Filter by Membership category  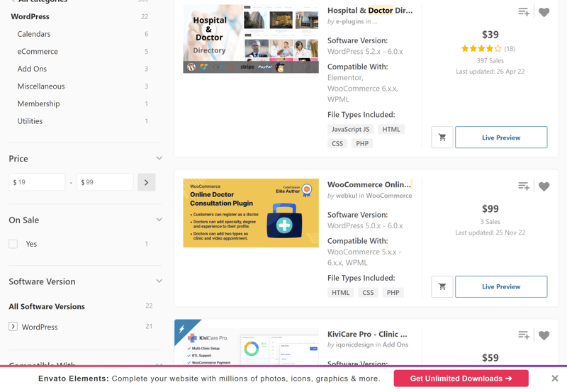tap(39, 103)
